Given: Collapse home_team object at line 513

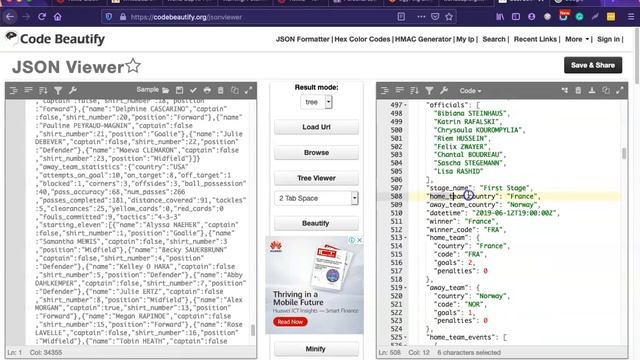Looking at the screenshot, I should pos(405,238).
